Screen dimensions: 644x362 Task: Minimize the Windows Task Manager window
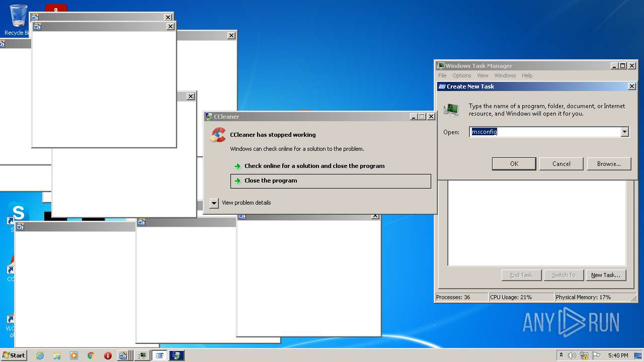pos(614,66)
